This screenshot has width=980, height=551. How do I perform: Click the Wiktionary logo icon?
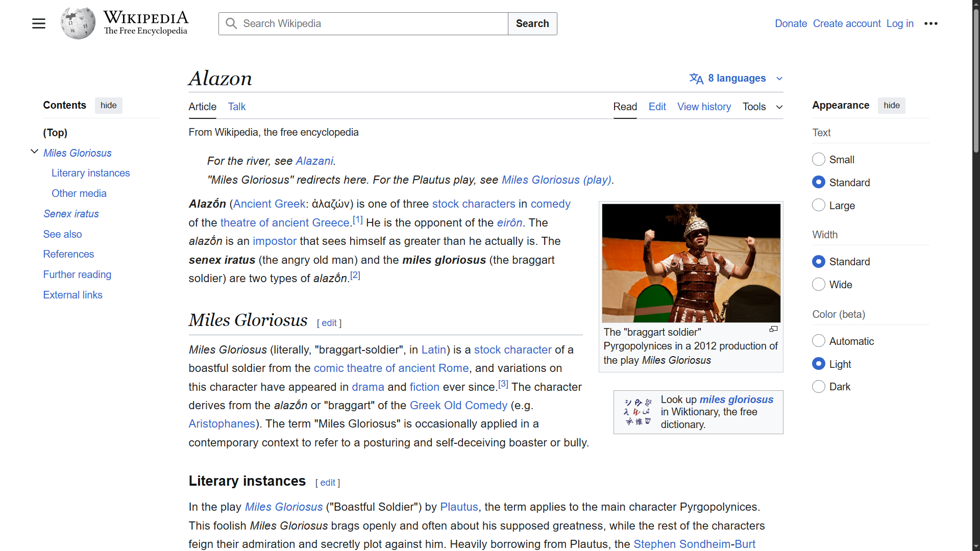pos(638,412)
